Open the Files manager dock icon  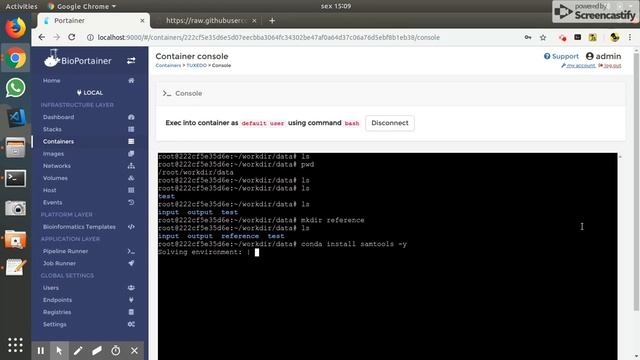pyautogui.click(x=16, y=148)
